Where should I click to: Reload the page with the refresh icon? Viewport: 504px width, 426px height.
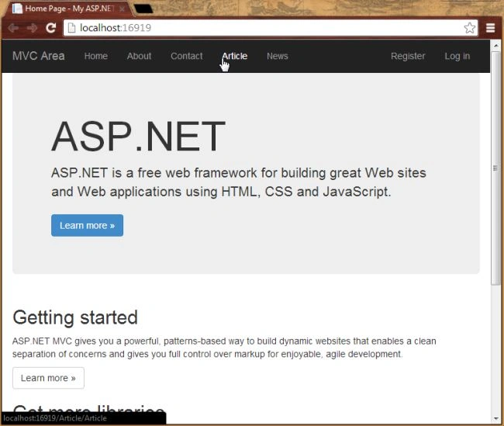(x=50, y=28)
